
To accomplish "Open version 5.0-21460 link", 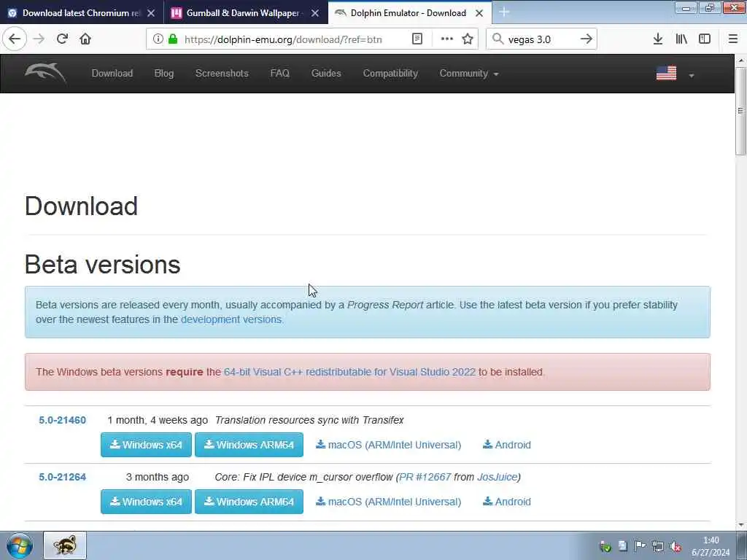I will point(63,420).
